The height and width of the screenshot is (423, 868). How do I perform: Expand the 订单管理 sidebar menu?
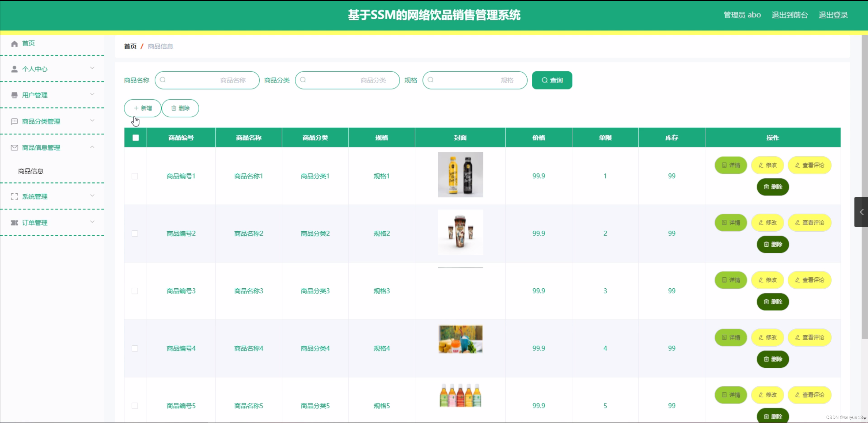pos(92,223)
